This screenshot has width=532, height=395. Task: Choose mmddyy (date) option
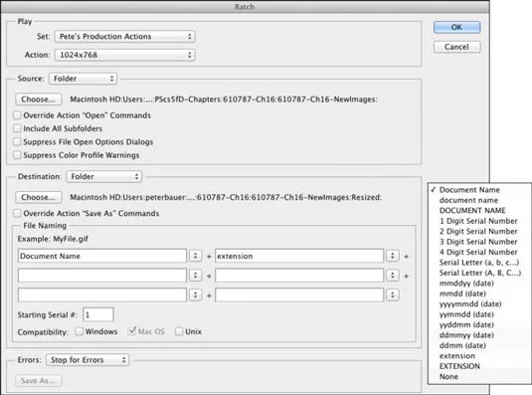click(479, 283)
